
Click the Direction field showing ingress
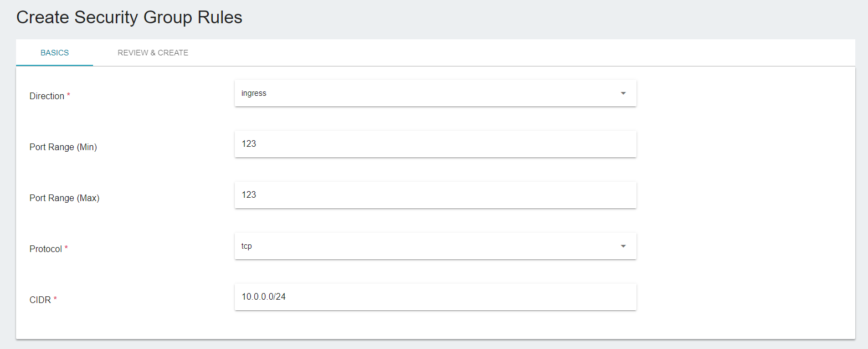(435, 93)
